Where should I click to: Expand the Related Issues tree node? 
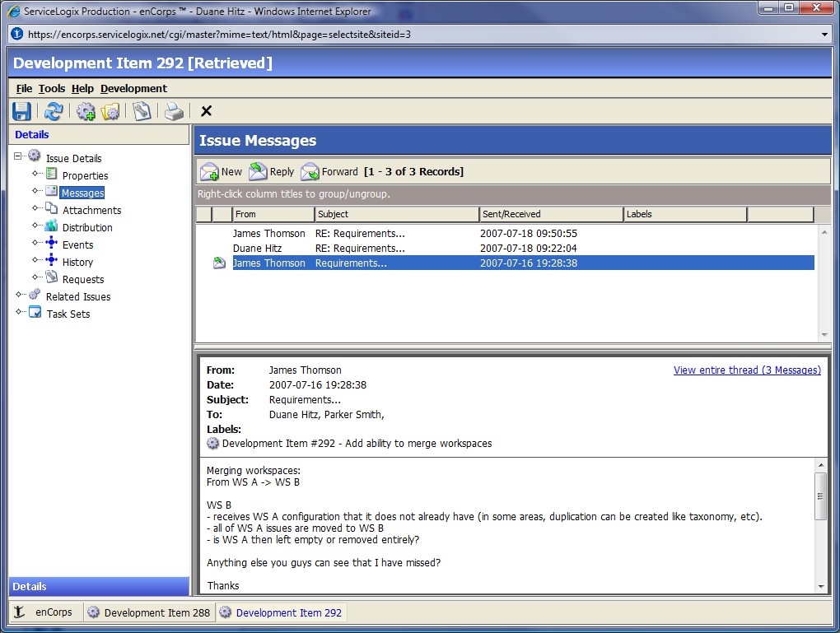(19, 295)
